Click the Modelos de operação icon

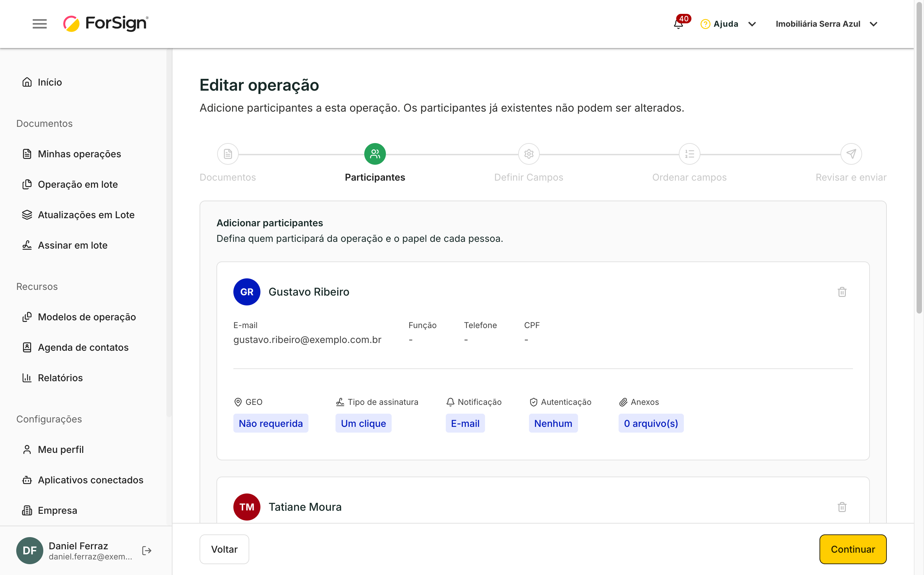(27, 317)
